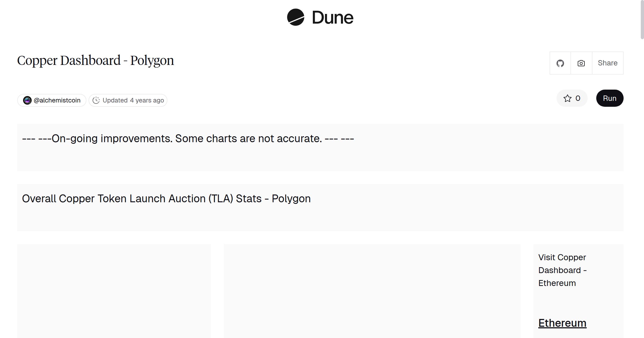644x338 pixels.
Task: Click the "4 years ago" timestamp
Action: tap(147, 100)
